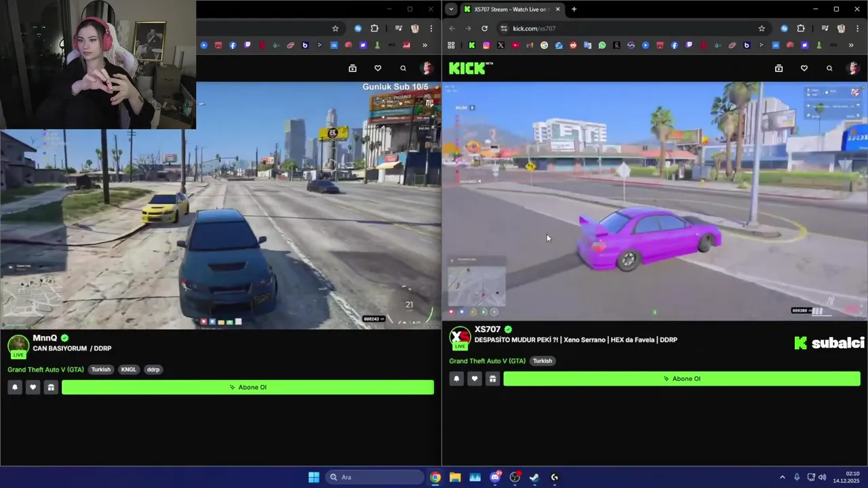Image resolution: width=868 pixels, height=488 pixels.
Task: Open apps grid in right window bookmarks bar
Action: click(451, 45)
